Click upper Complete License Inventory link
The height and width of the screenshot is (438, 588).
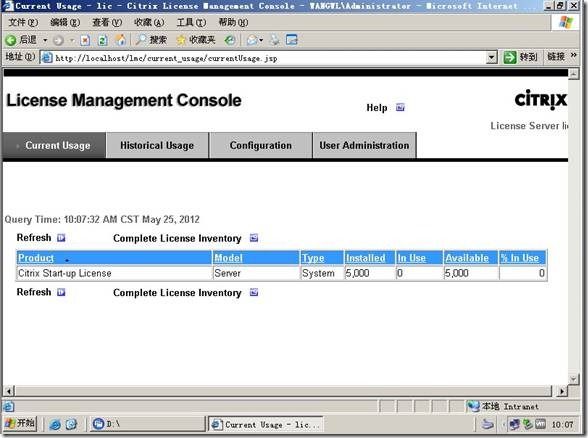[177, 238]
